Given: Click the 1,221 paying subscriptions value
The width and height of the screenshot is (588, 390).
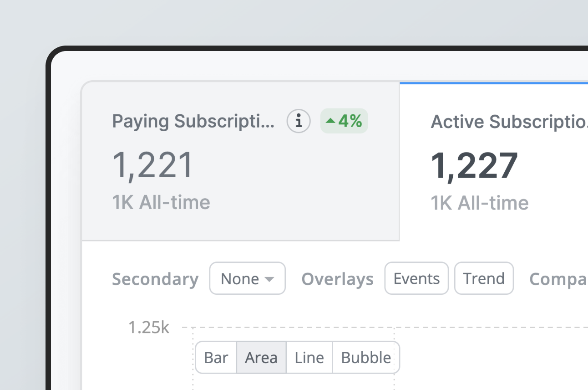Looking at the screenshot, I should pos(153,165).
